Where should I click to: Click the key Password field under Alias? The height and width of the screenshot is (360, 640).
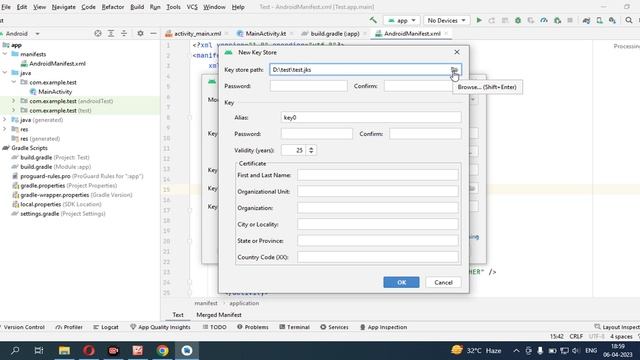tap(317, 134)
